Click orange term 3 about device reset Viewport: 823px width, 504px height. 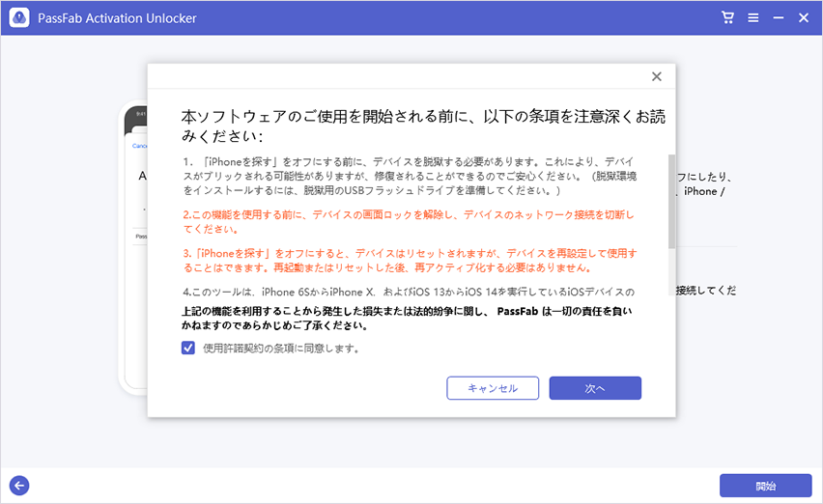coord(410,261)
